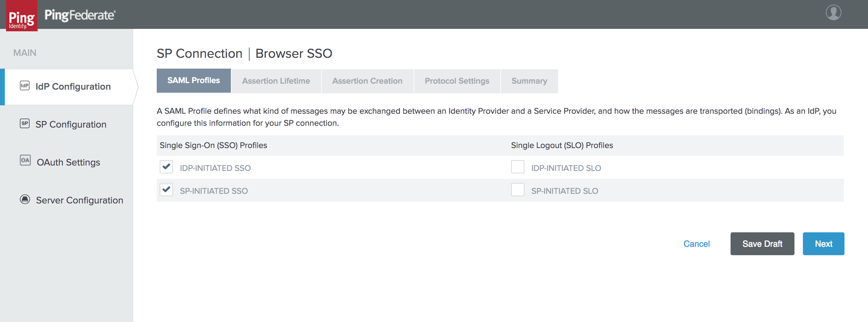Click the IDP-INITIATED SSO label text

pyautogui.click(x=215, y=168)
